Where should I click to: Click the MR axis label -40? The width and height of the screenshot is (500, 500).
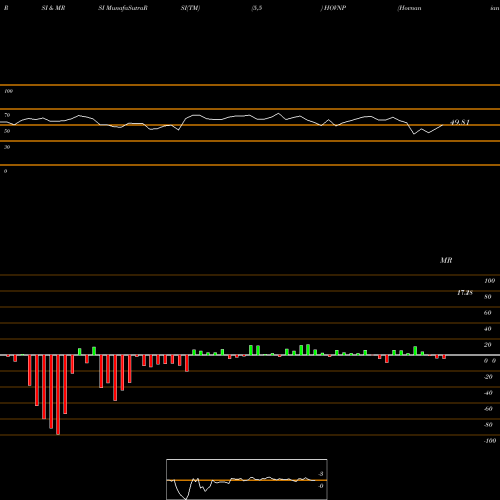click(x=488, y=393)
